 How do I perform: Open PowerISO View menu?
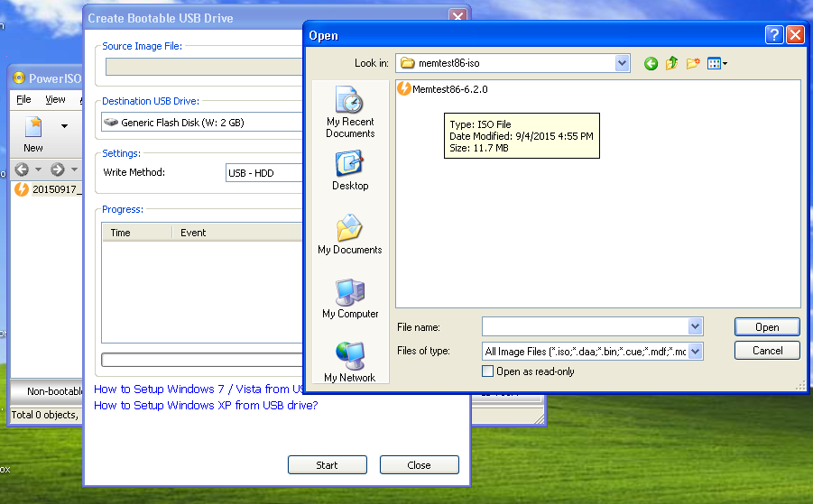[x=55, y=99]
